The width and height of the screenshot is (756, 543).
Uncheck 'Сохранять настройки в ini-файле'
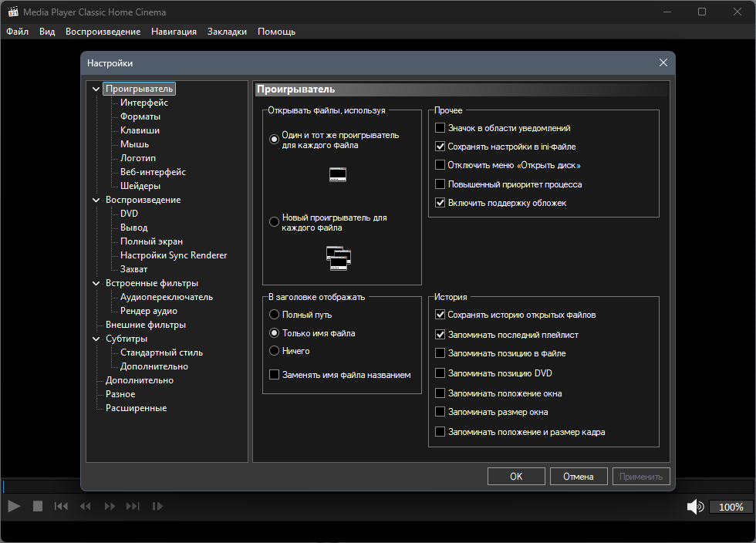coord(440,146)
